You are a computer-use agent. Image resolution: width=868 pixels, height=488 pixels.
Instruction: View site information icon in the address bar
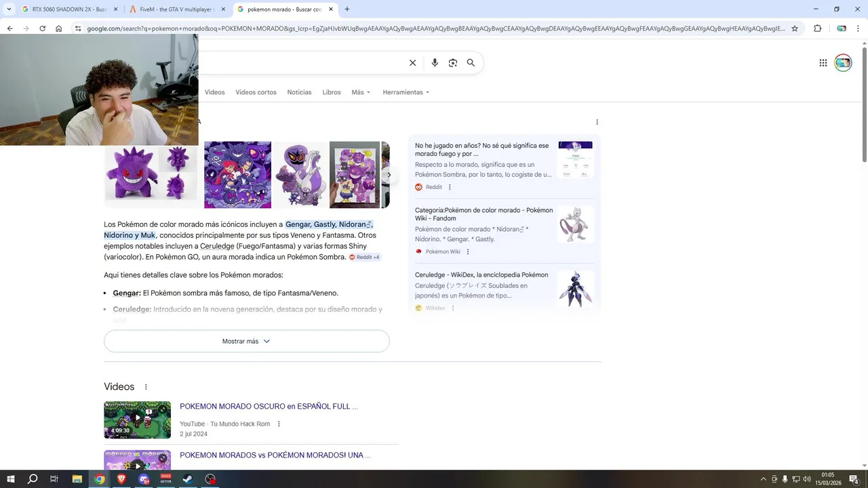click(78, 28)
